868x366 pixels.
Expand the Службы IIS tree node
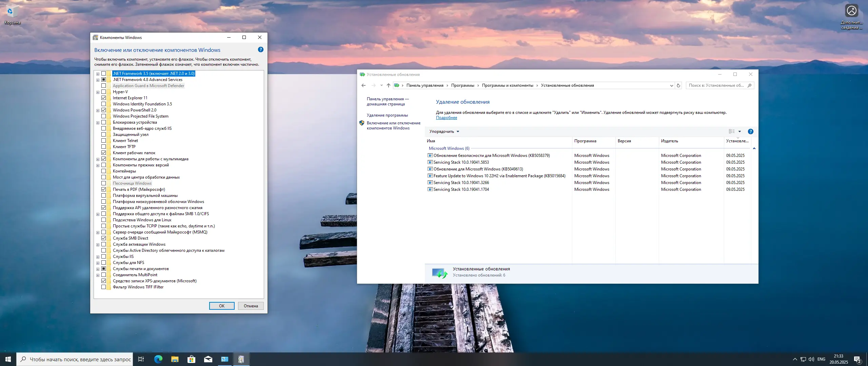coord(98,257)
